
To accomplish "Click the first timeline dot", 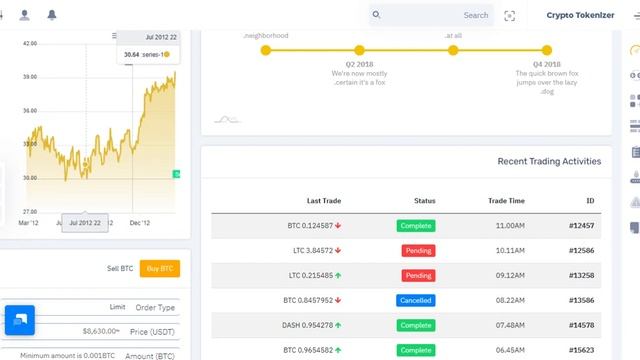I will tap(266, 50).
